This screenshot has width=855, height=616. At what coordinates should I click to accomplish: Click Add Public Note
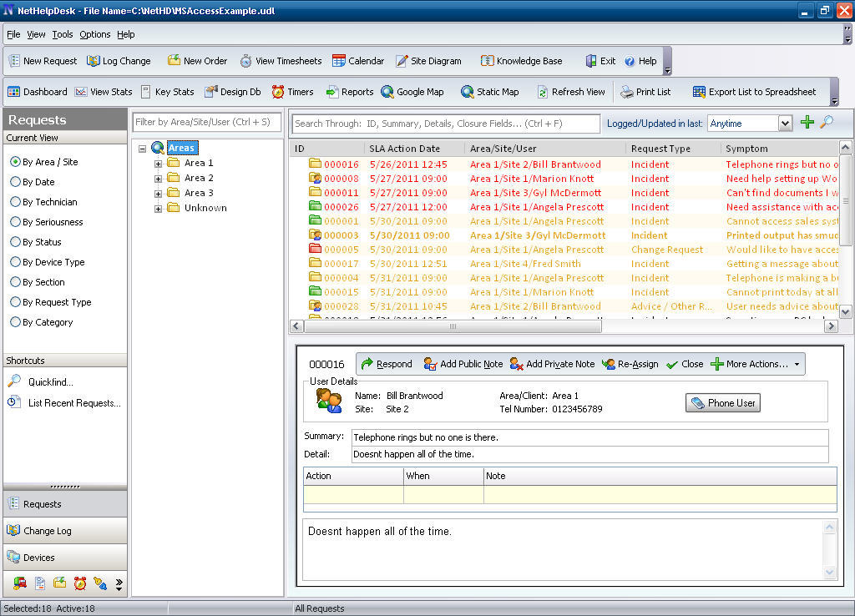[x=463, y=364]
